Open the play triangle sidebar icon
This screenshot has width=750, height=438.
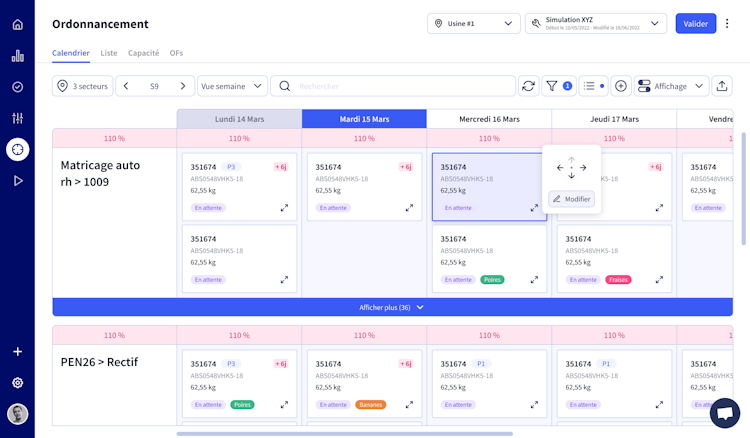click(18, 181)
